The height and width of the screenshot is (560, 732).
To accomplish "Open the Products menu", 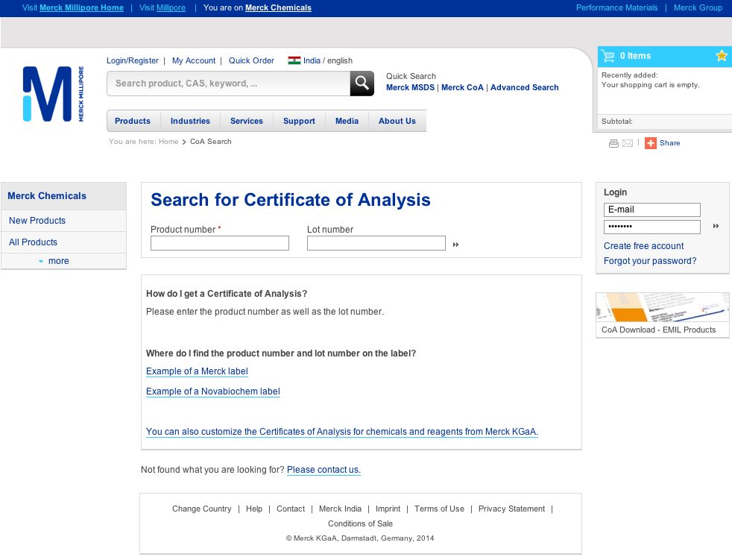I will (133, 121).
